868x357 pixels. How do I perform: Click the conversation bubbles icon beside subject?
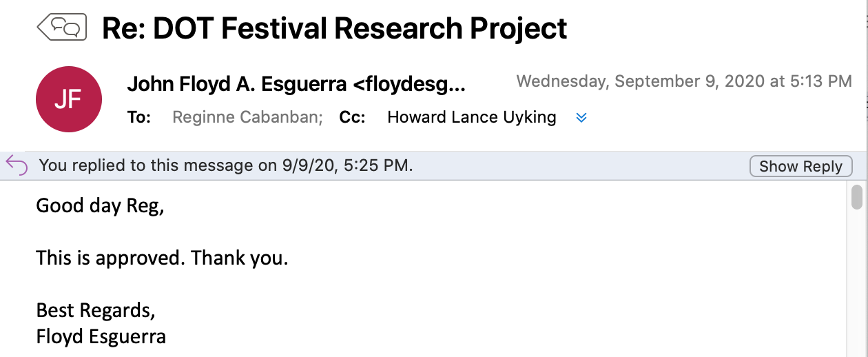pos(61,28)
